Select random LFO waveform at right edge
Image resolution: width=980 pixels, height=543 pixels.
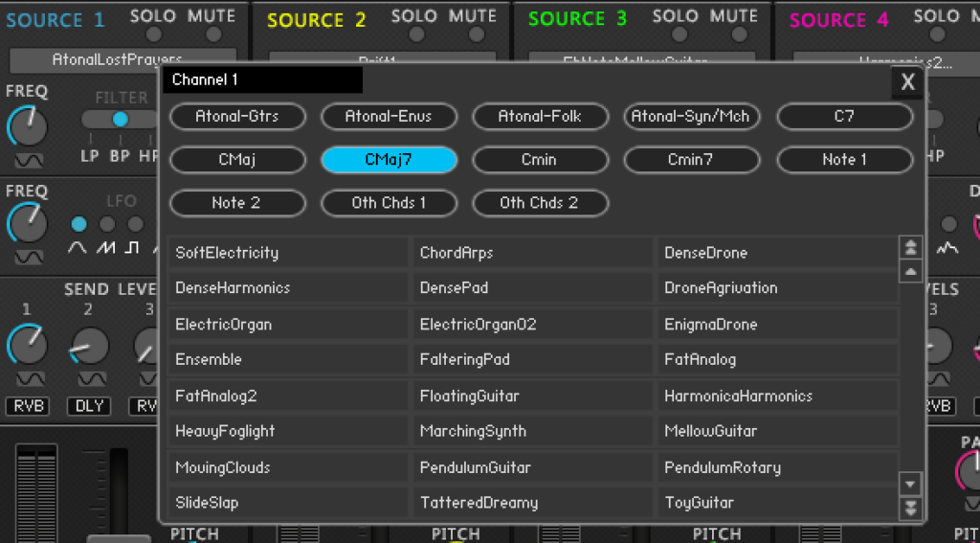click(947, 248)
